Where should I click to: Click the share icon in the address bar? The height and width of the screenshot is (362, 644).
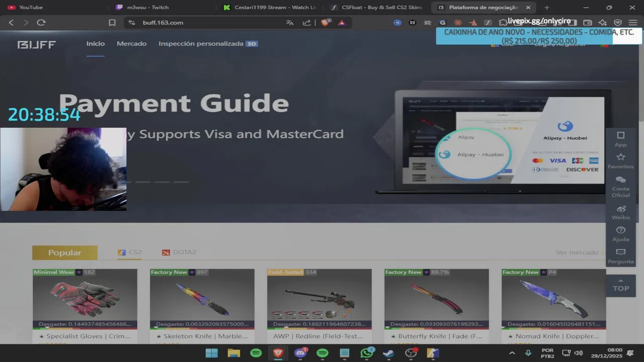pyautogui.click(x=306, y=23)
